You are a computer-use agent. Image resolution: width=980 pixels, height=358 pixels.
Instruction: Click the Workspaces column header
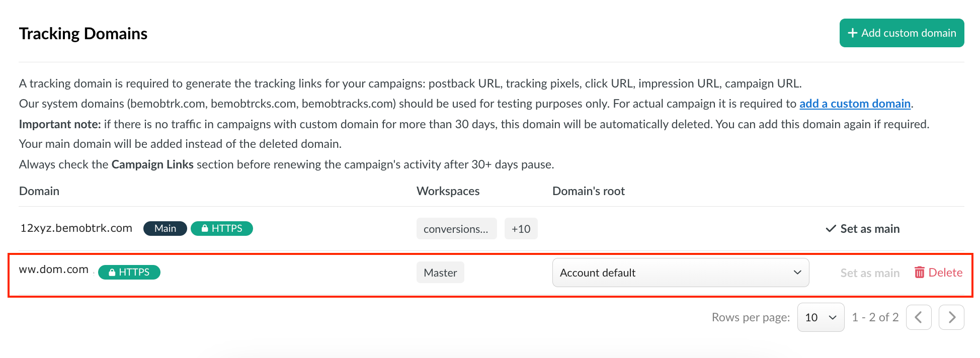448,191
